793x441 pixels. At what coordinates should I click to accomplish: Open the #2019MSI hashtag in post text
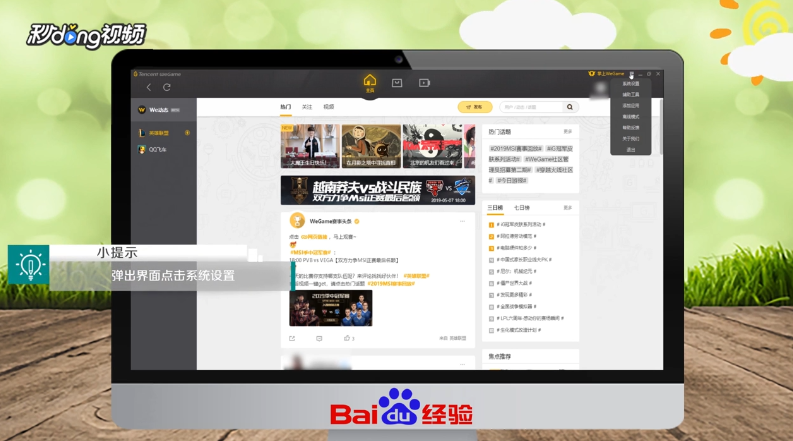click(391, 284)
